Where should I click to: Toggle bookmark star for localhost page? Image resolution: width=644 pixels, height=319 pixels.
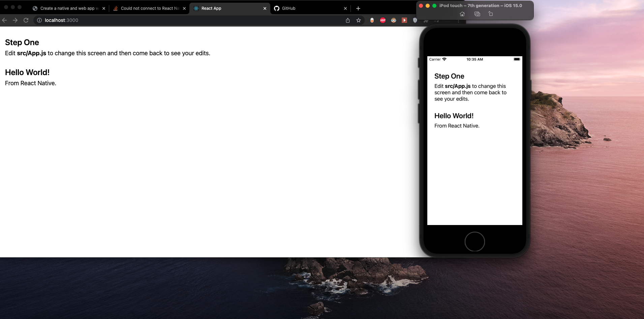coord(358,20)
